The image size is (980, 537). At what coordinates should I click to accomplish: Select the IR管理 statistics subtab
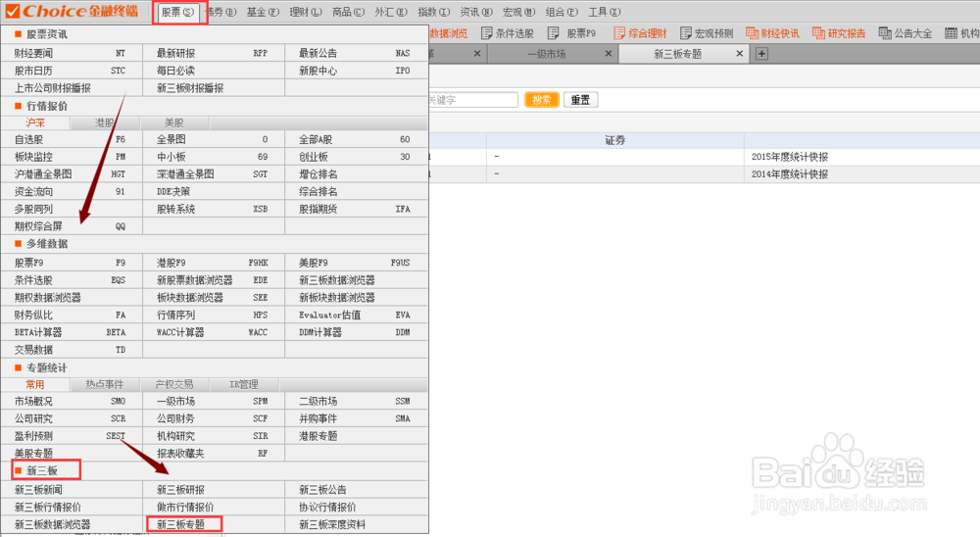[x=244, y=384]
